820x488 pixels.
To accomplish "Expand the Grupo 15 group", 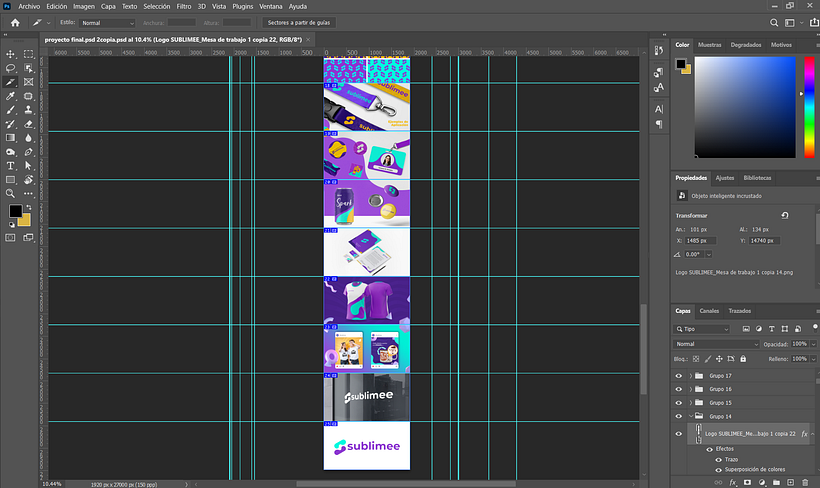I will pyautogui.click(x=691, y=403).
